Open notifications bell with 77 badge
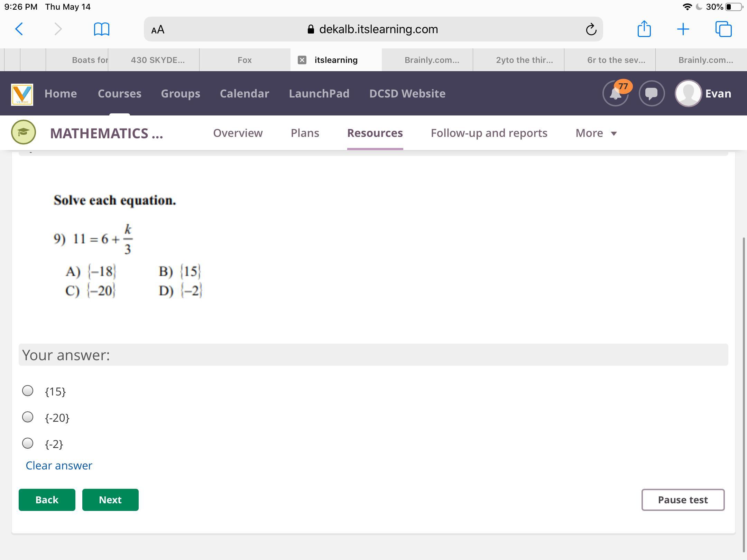747x560 pixels. point(616,93)
